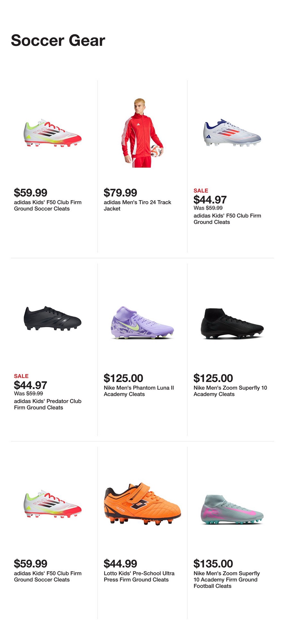This screenshot has height=644, width=285.
Task: Select the purple Phantom Luna II cleat image
Action: 142,322
